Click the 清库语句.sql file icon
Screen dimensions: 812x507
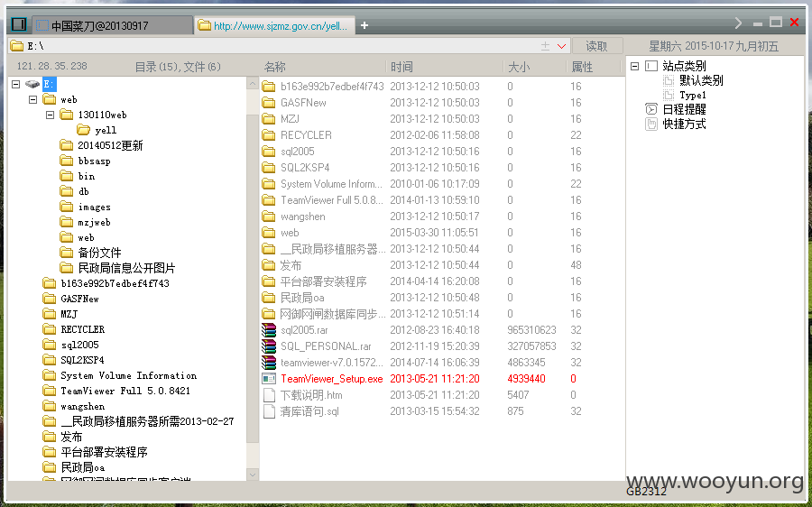click(x=269, y=411)
